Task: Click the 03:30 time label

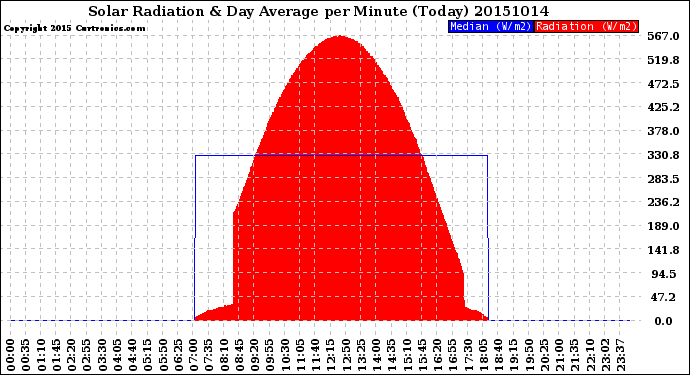Action: point(102,355)
